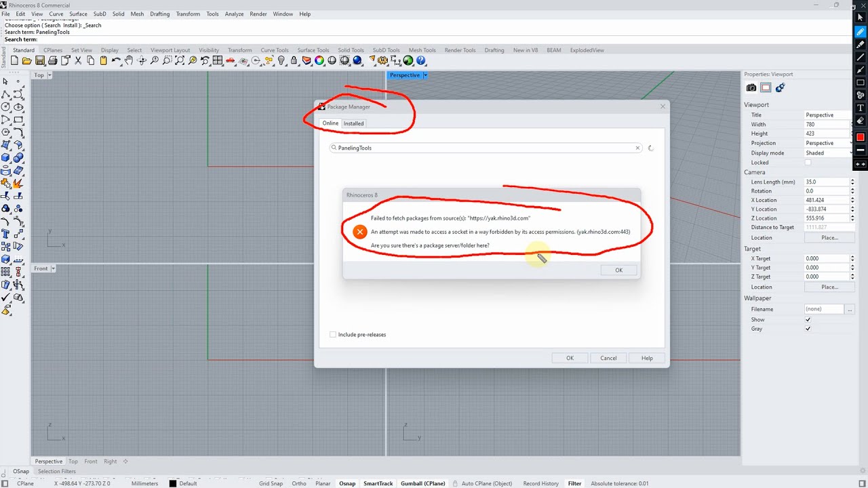Click the Undo arrow icon
This screenshot has height=488, width=868.
pyautogui.click(x=116, y=60)
